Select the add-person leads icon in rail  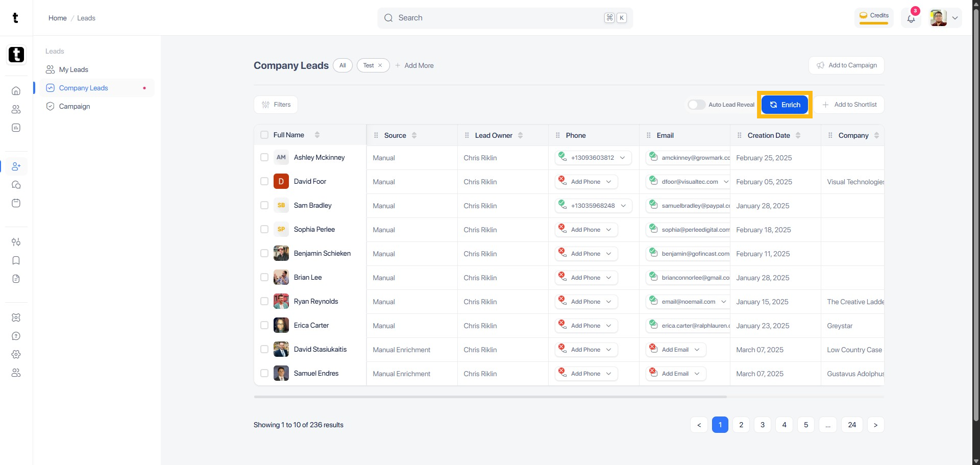click(x=16, y=166)
